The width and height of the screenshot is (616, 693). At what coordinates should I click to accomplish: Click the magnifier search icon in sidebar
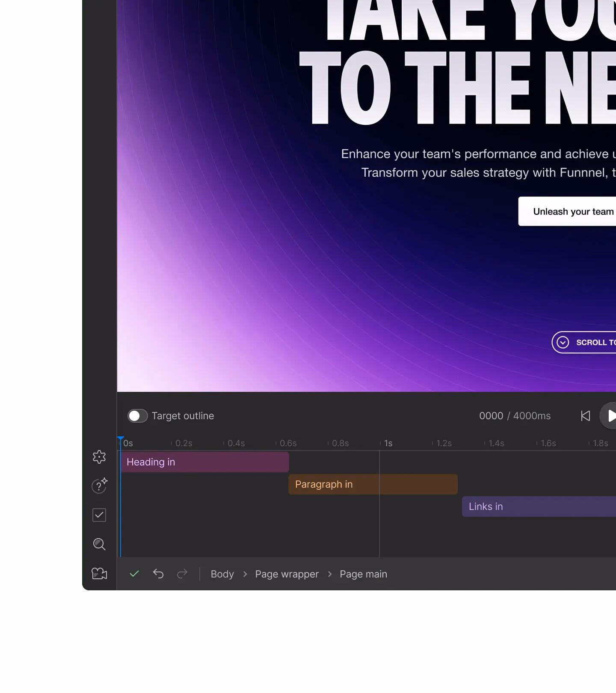click(99, 544)
